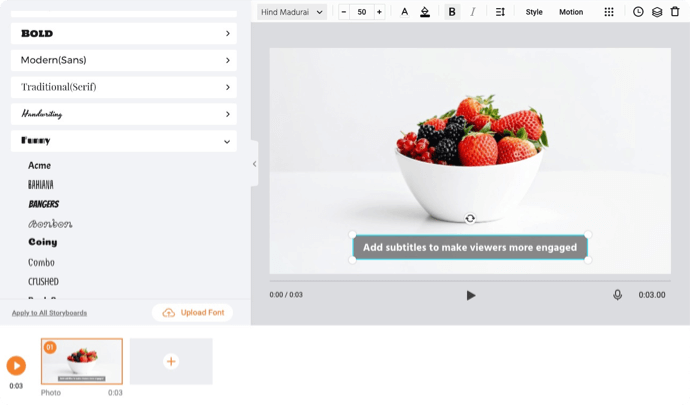Screen dimensions: 690x405
Task: Delete the selected text with trash icon
Action: tap(675, 12)
